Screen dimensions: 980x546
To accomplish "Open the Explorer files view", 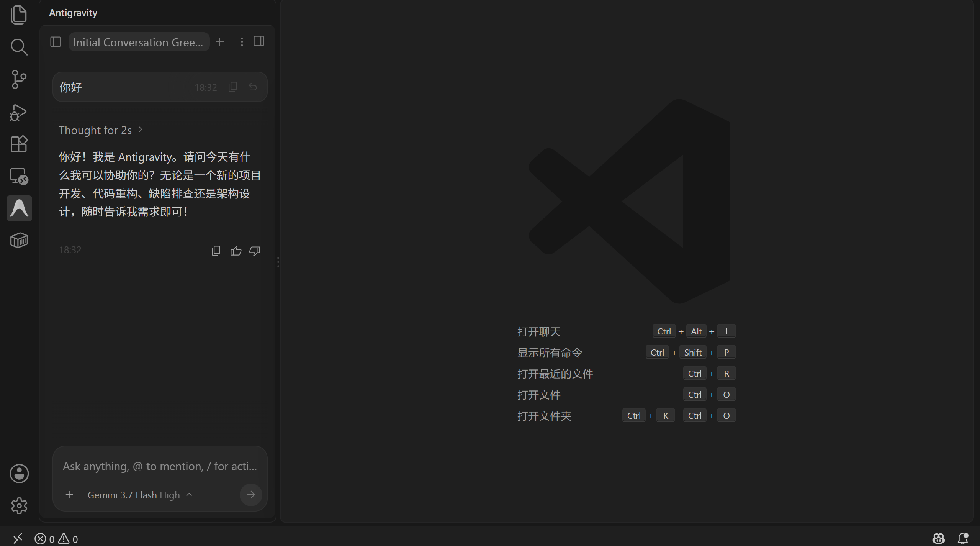I will click(19, 15).
